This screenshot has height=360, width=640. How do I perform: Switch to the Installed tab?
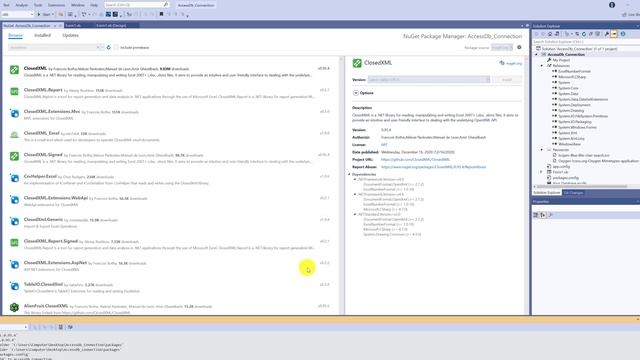(x=42, y=36)
